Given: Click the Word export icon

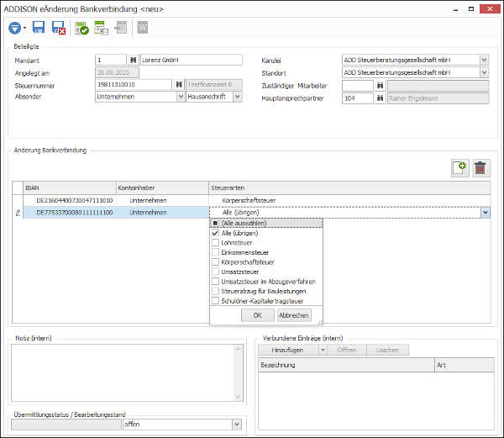Looking at the screenshot, I should click(x=143, y=28).
